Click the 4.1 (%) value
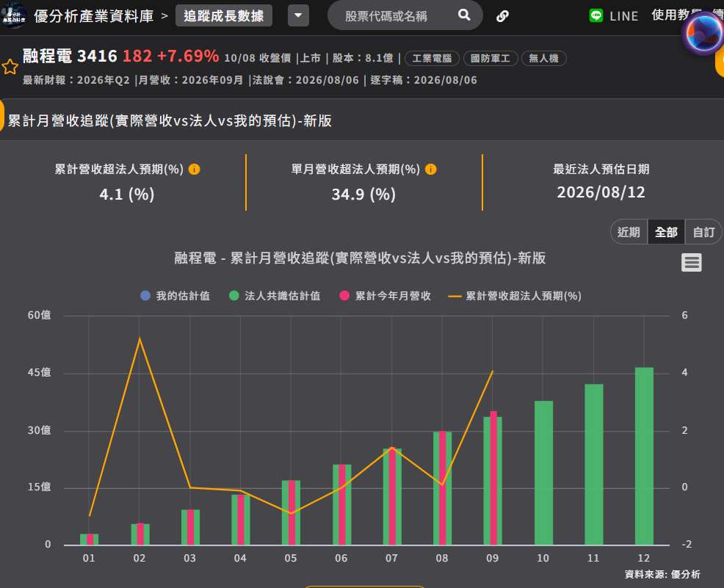Viewport: 724px width, 588px height. [x=127, y=194]
